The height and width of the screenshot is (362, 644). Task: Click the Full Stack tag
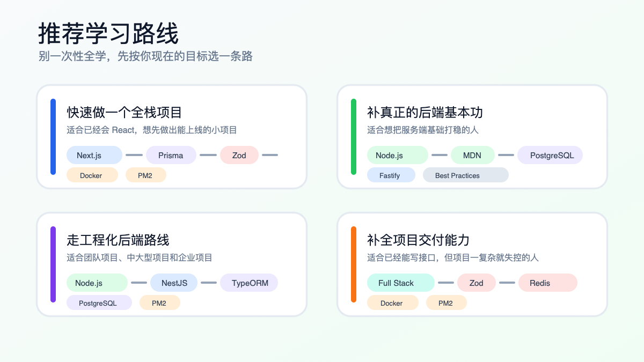[x=401, y=283]
